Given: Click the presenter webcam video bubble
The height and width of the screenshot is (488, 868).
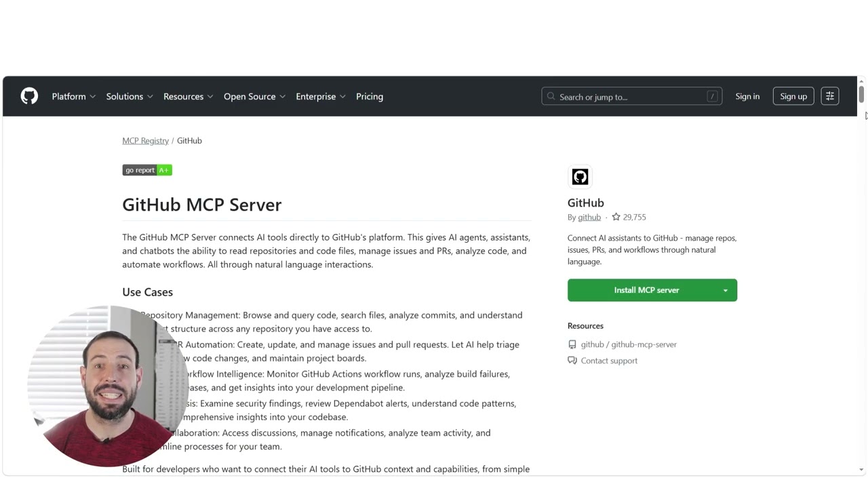Looking at the screenshot, I should [x=107, y=386].
